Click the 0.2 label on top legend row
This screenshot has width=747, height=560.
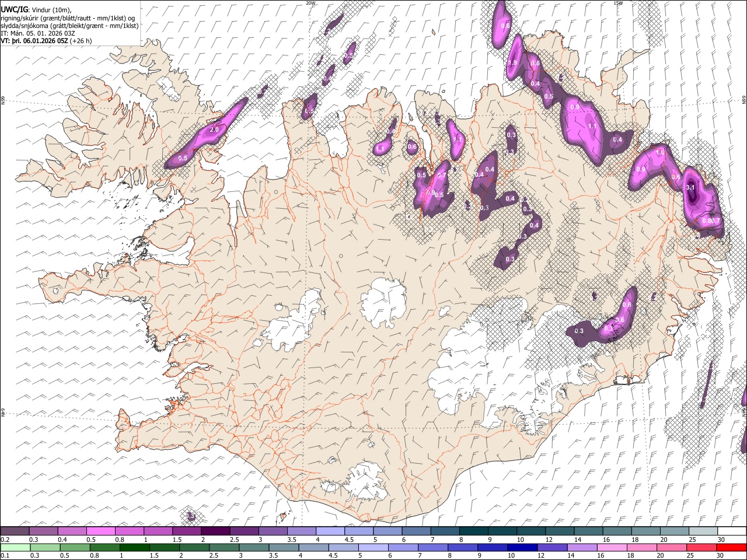click(5, 540)
